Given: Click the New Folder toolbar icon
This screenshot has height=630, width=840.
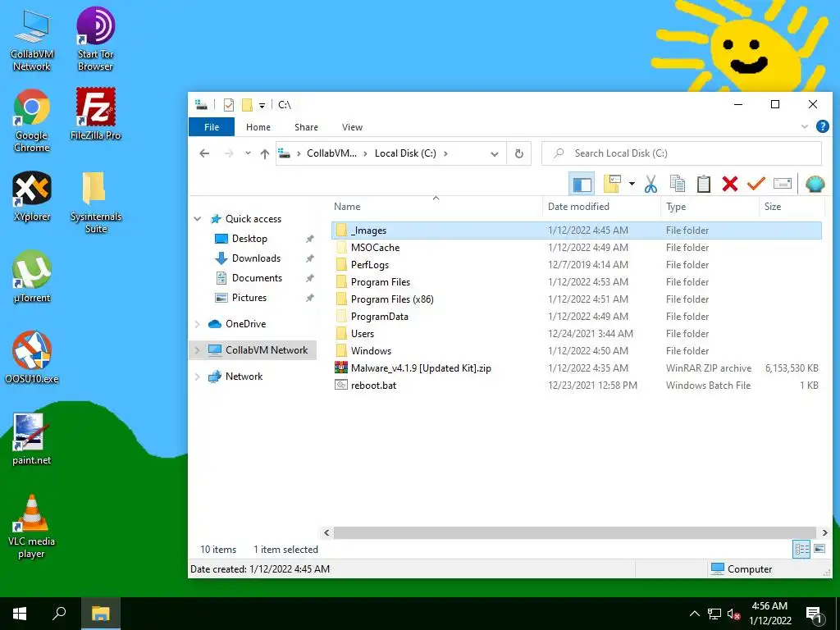Looking at the screenshot, I should pyautogui.click(x=612, y=184).
